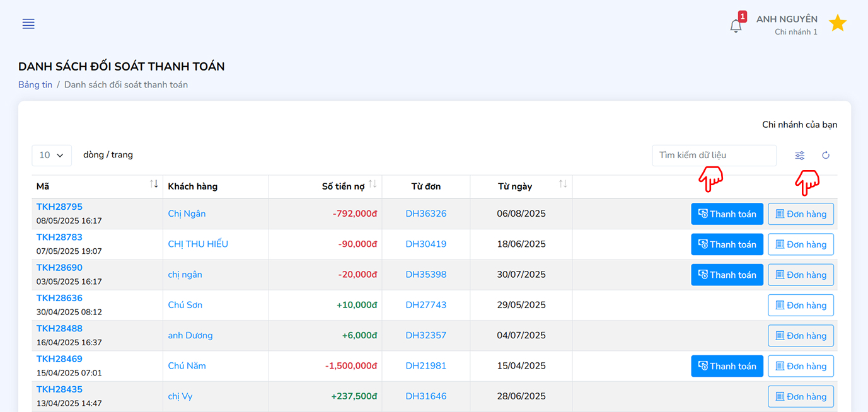868x412 pixels.
Task: Go to Bảng tin breadcrumb
Action: [x=35, y=84]
